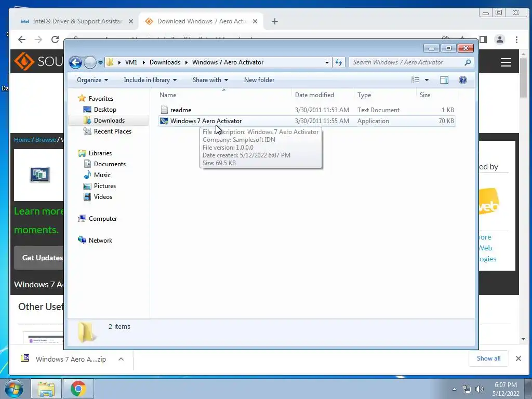This screenshot has width=532, height=399.
Task: Select Network in the navigation pane
Action: (100, 240)
